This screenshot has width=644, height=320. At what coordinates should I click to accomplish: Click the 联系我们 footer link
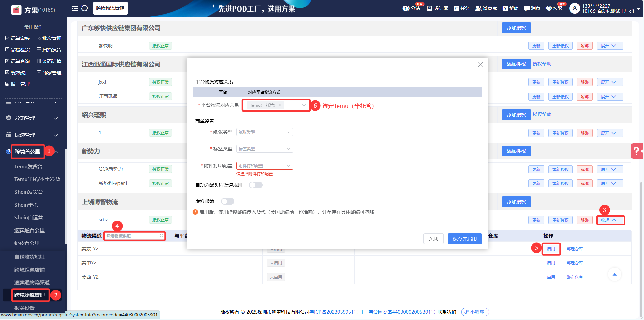447,312
